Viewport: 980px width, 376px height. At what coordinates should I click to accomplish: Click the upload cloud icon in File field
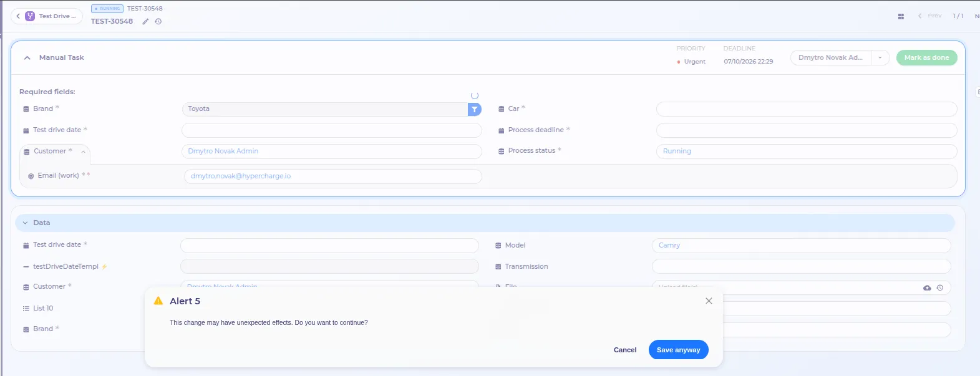(x=927, y=287)
